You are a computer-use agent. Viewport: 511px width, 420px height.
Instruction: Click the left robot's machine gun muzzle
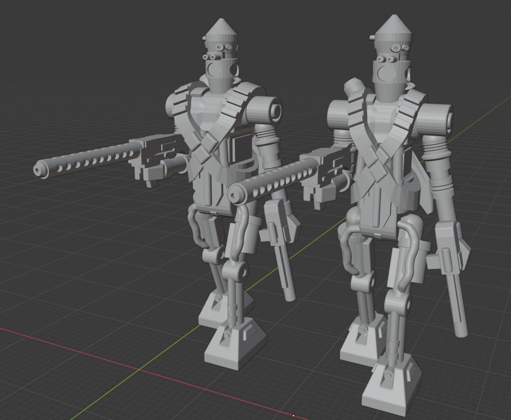point(40,169)
